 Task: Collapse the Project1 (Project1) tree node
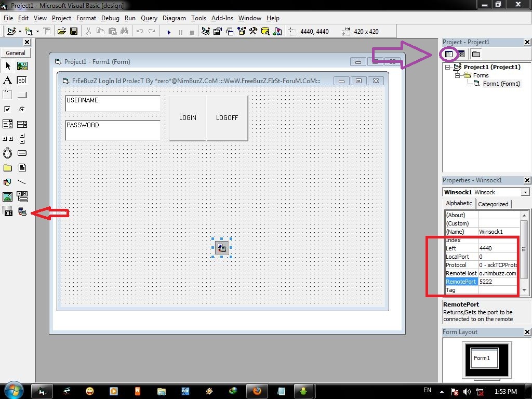[448, 67]
